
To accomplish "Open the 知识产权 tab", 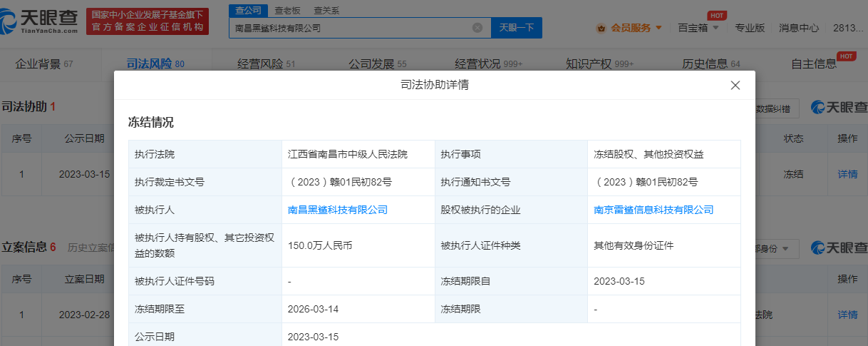I will pos(599,64).
